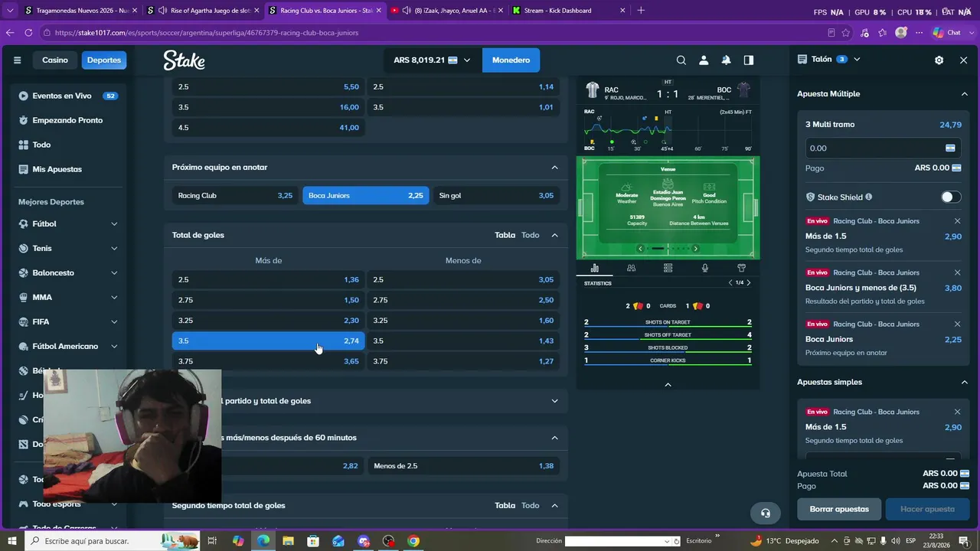980x551 pixels.
Task: Open Google Chrome from taskbar
Action: (413, 541)
